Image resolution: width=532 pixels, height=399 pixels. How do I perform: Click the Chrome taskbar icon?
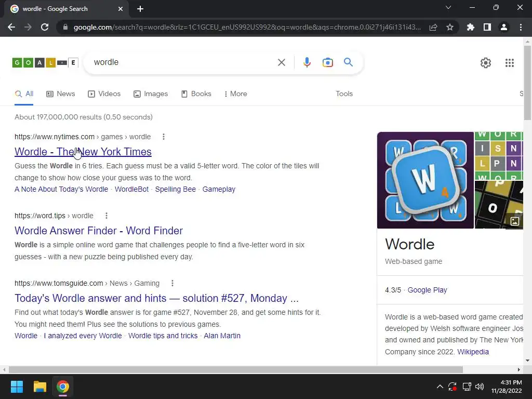63,387
